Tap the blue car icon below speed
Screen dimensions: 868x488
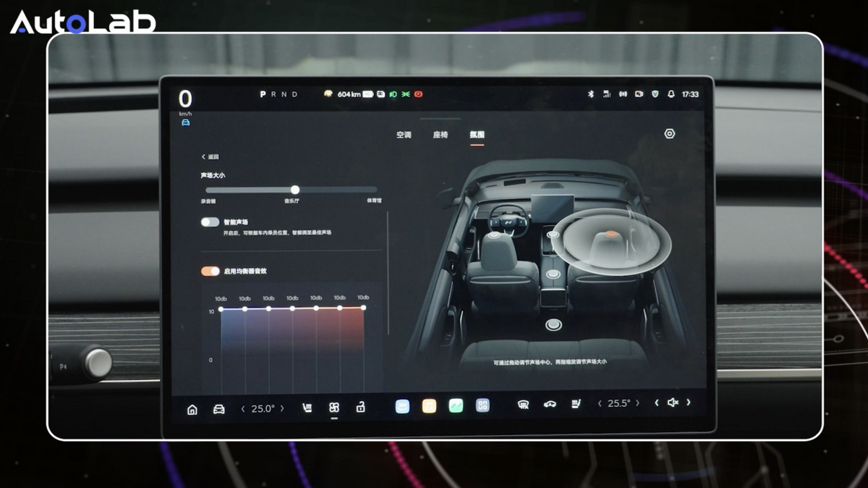pyautogui.click(x=186, y=122)
